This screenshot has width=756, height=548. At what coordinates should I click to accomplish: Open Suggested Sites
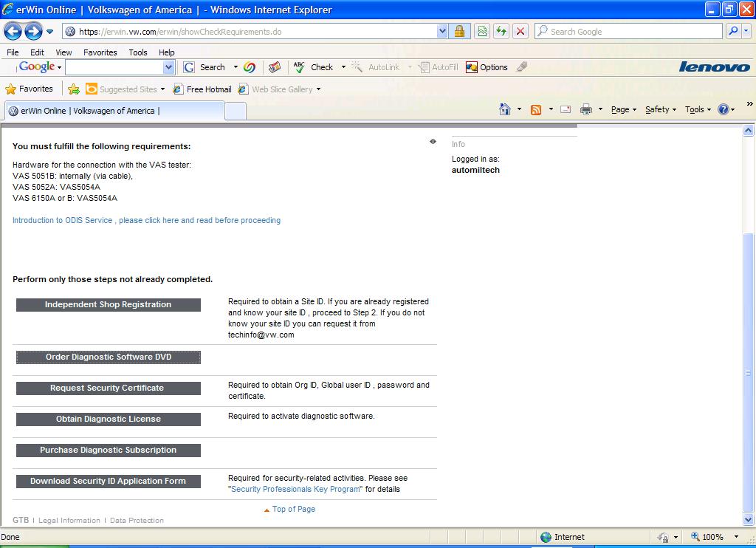(125, 89)
